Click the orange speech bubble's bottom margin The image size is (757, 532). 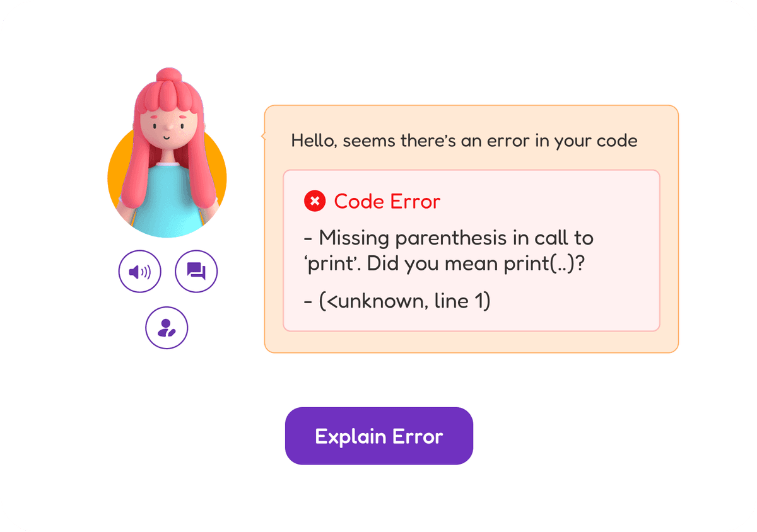coord(471,342)
